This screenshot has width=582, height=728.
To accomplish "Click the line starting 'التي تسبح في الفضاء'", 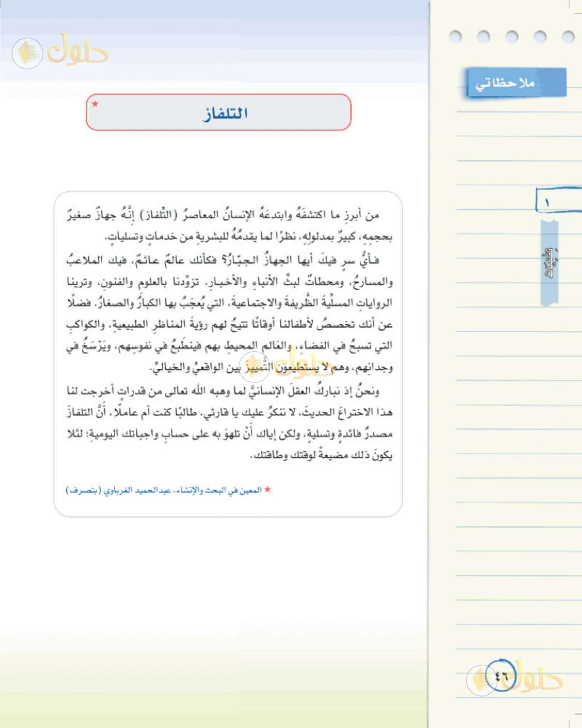I will pyautogui.click(x=230, y=346).
